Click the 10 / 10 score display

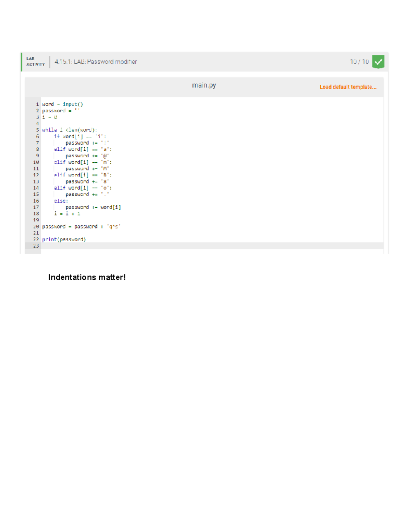pos(360,61)
